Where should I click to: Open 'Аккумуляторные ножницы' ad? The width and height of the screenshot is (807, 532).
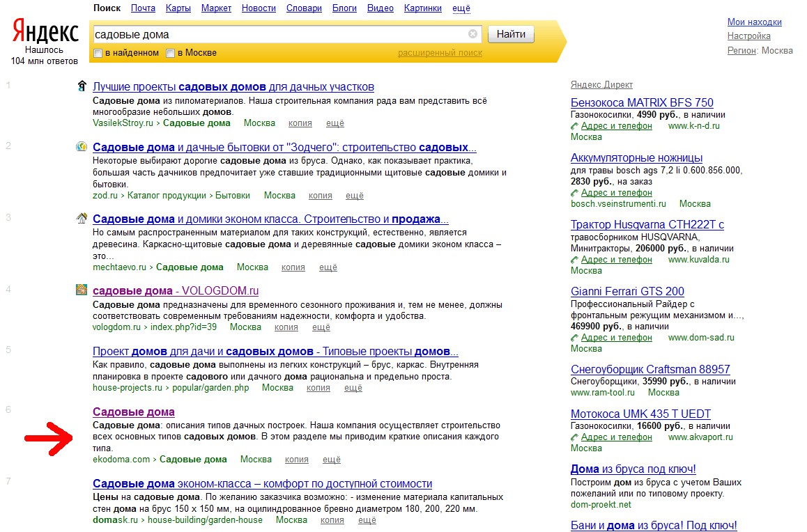pyautogui.click(x=636, y=158)
